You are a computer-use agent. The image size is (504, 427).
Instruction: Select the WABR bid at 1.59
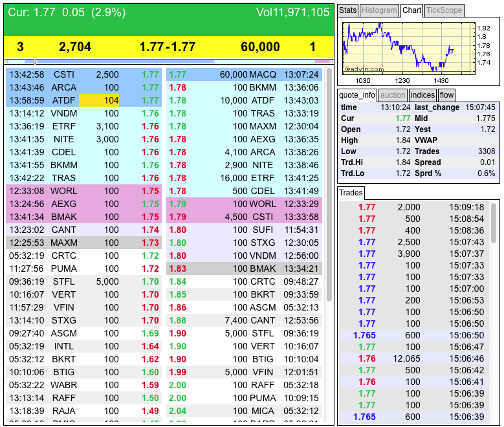coord(83,385)
